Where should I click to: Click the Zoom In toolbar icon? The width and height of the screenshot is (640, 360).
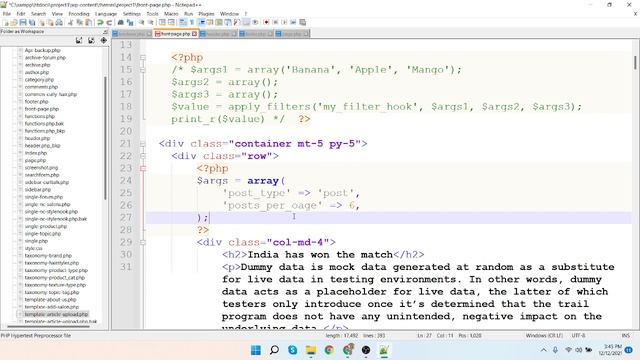141,22
